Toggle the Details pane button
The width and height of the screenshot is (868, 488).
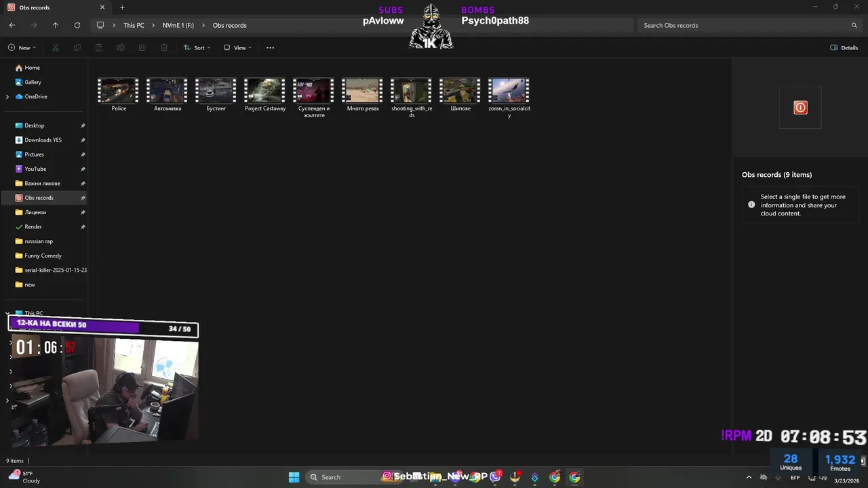[844, 47]
